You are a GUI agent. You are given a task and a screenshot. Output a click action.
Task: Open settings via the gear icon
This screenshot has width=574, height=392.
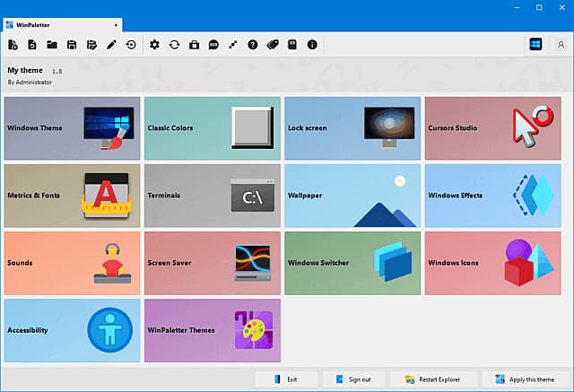click(x=154, y=45)
